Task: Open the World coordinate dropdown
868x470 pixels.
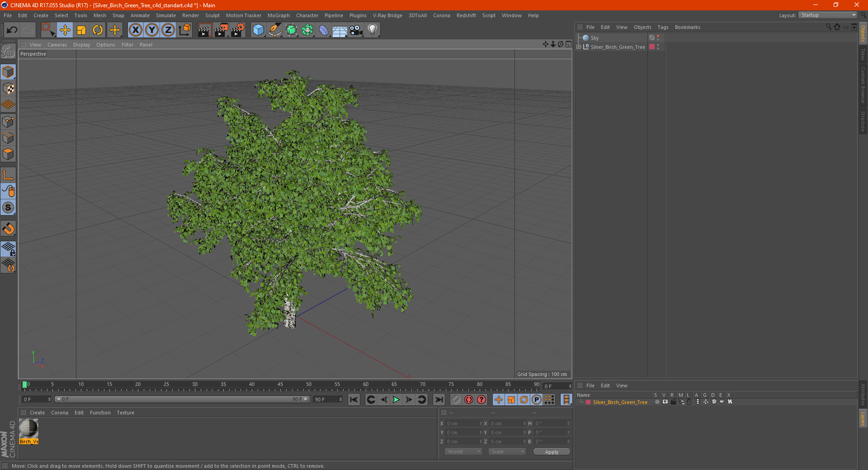Action: point(463,451)
